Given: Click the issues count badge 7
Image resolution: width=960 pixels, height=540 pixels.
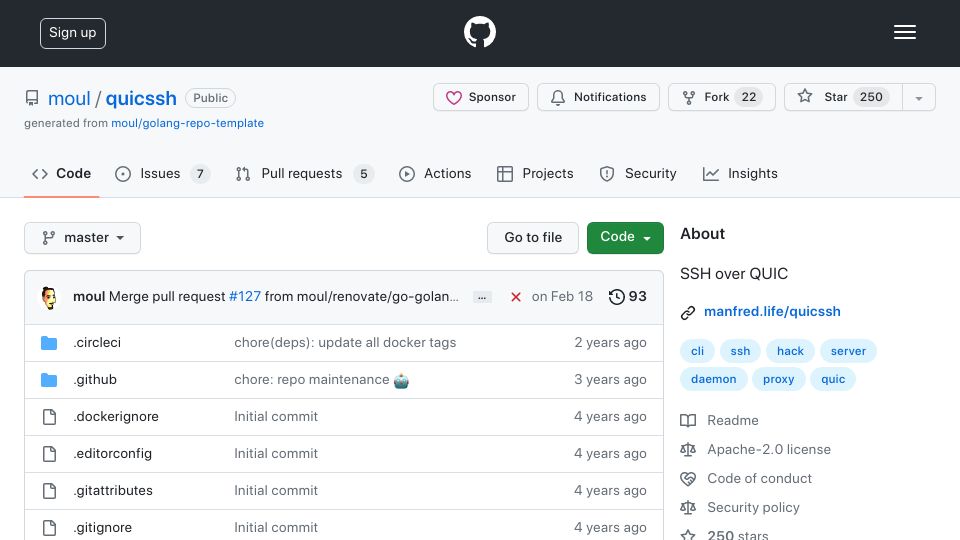Looking at the screenshot, I should tap(200, 174).
